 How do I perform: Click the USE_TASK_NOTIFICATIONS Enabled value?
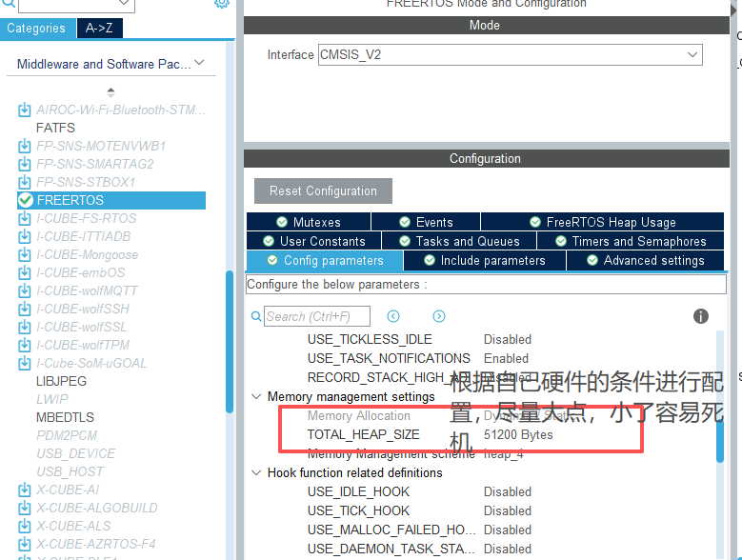pos(506,358)
